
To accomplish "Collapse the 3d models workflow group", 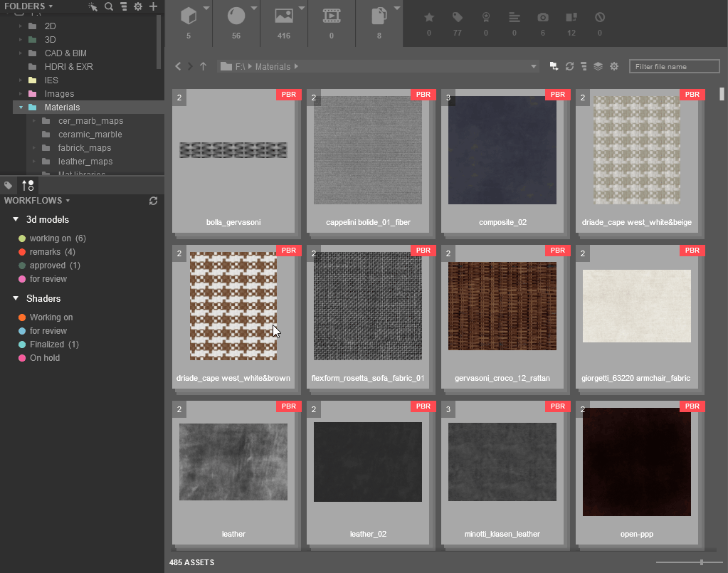I will [x=16, y=219].
